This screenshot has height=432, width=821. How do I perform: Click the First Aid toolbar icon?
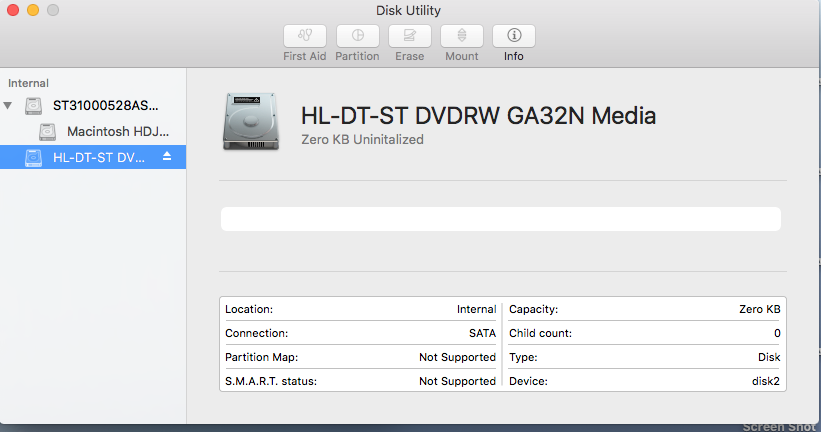coord(304,36)
